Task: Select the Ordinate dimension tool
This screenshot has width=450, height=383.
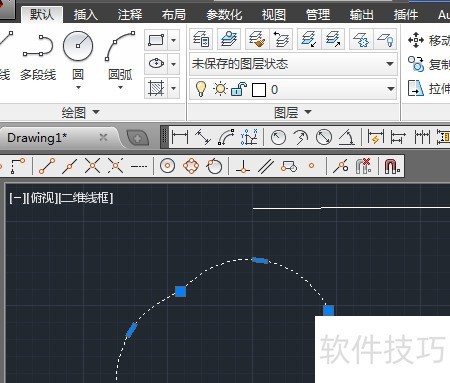Action: (249, 137)
